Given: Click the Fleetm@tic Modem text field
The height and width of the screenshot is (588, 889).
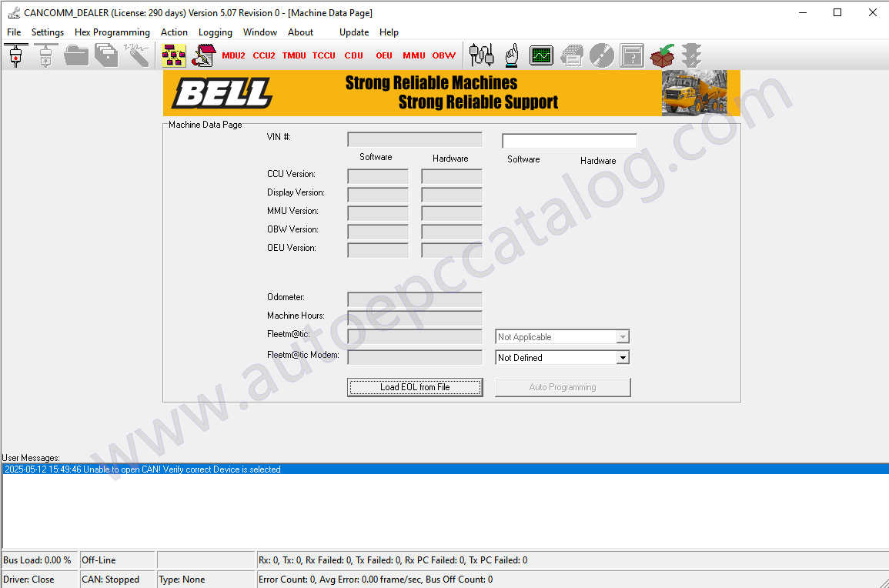Looking at the screenshot, I should [415, 357].
